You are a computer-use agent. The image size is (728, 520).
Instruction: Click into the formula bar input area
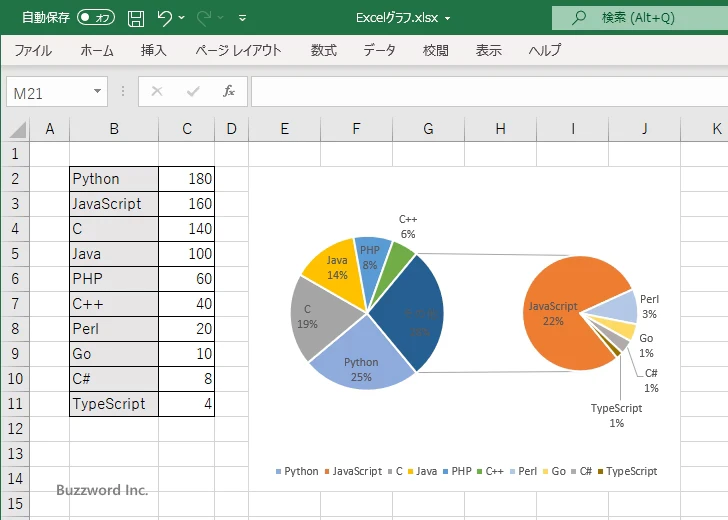489,92
